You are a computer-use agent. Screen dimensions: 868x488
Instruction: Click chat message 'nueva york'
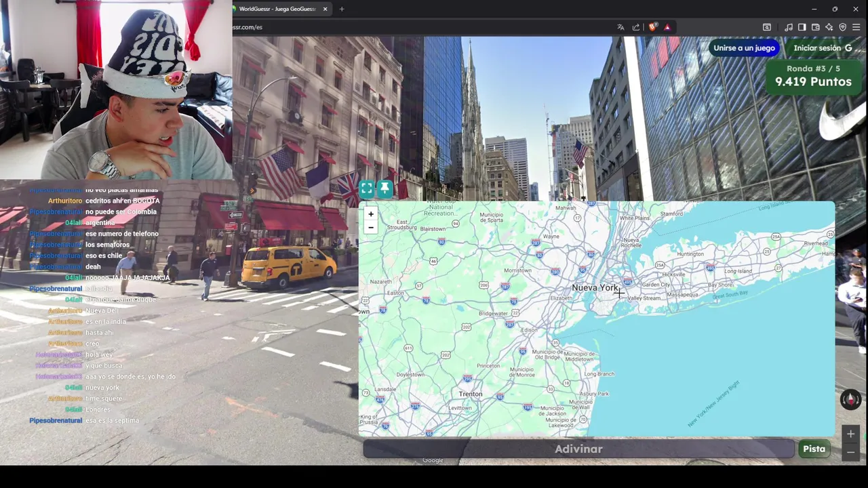[102, 388]
